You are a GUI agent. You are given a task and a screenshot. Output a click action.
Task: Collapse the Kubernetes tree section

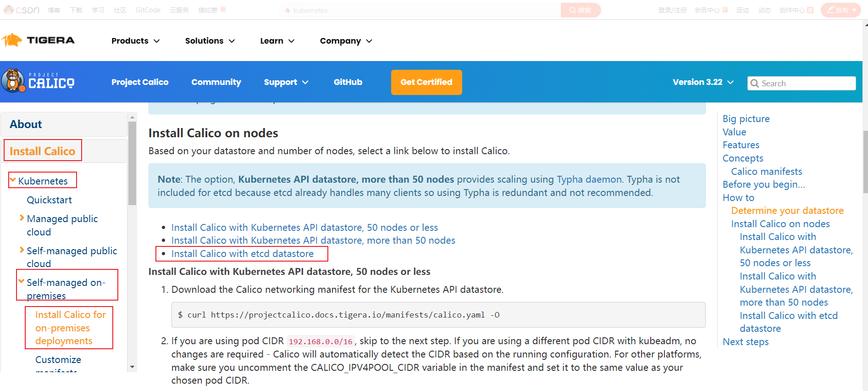click(13, 180)
